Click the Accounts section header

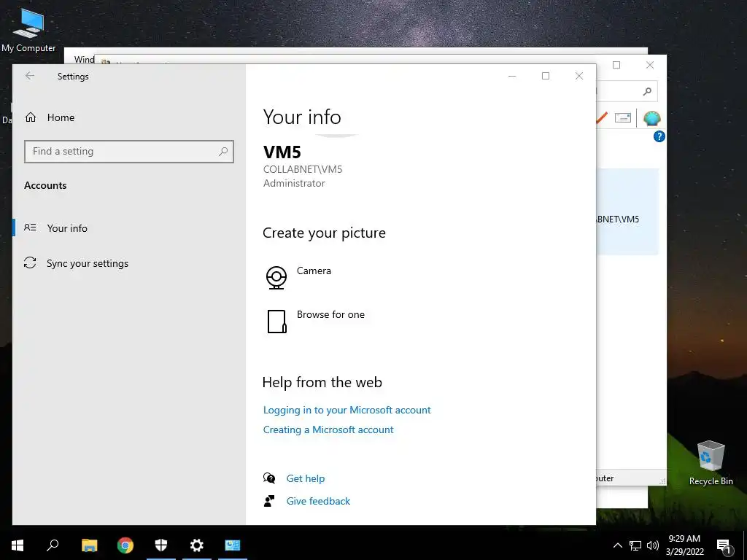pyautogui.click(x=45, y=186)
